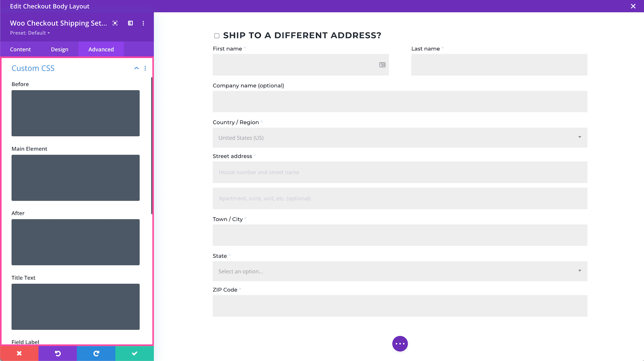Enable Ship to a different address
Viewport: 644px width, 361px height.
pos(216,35)
